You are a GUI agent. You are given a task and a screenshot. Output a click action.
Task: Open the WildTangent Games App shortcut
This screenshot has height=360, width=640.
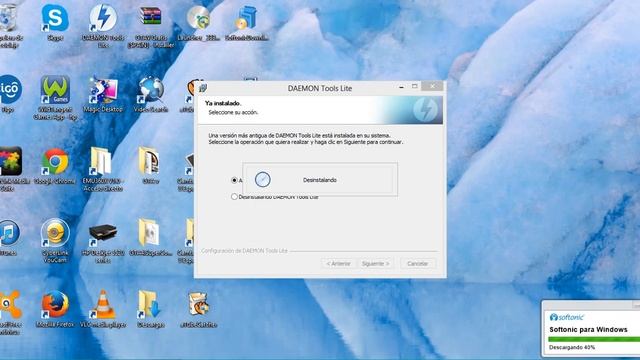tap(55, 90)
